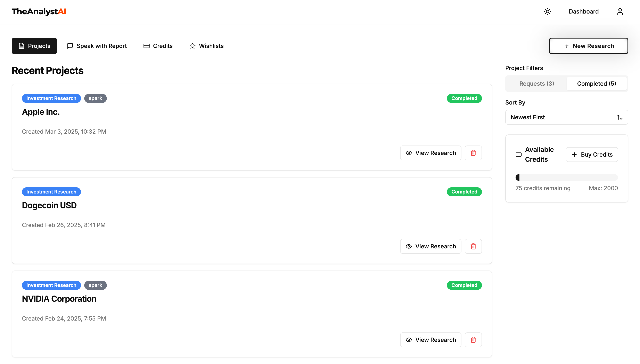
Task: Toggle light/dark theme sun icon
Action: [548, 11]
